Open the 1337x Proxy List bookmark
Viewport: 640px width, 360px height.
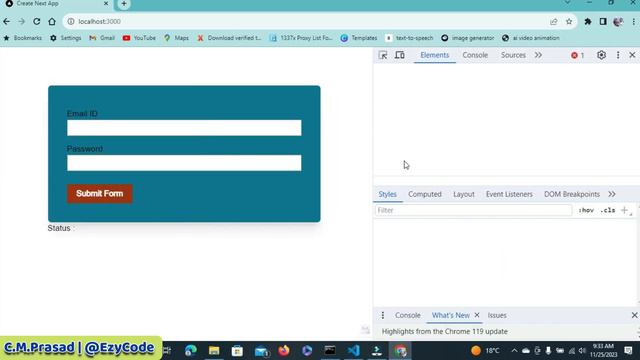point(301,38)
